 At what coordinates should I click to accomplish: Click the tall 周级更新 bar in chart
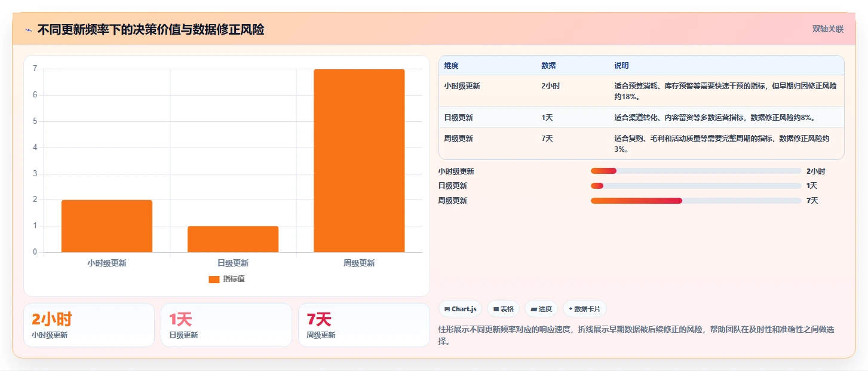point(359,161)
